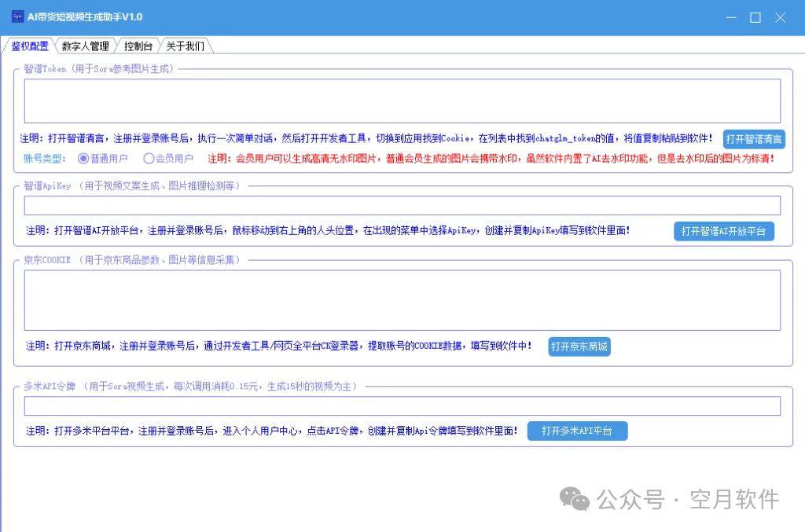Screen dimensions: 805x532
Task: Click into the 智谱ApiKey input field
Action: (402, 206)
